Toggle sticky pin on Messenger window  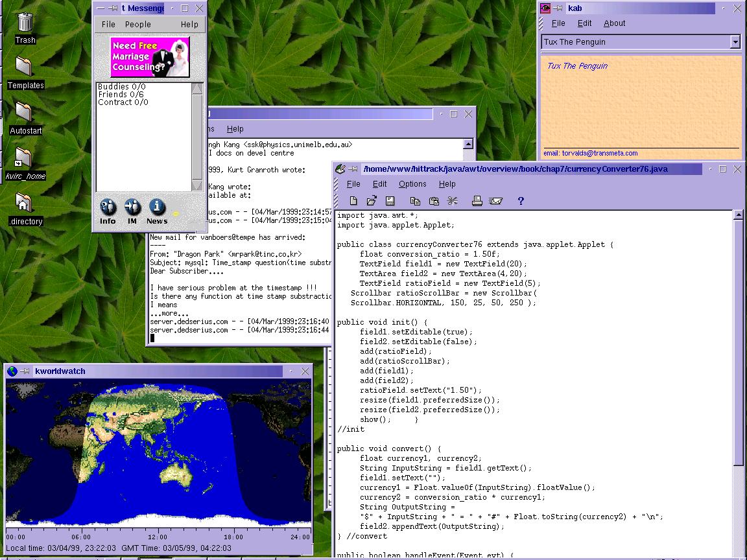pos(113,8)
